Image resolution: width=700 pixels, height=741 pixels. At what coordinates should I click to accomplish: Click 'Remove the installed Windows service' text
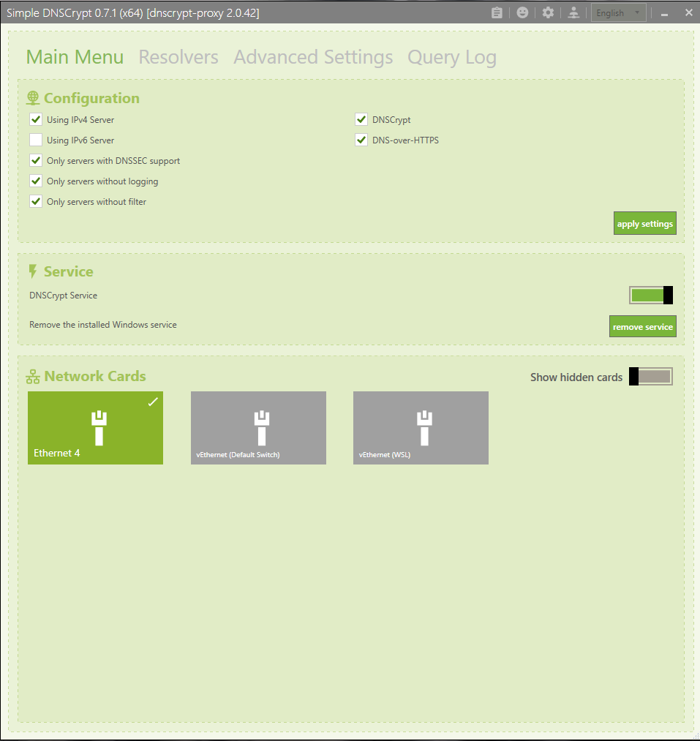pyautogui.click(x=103, y=325)
